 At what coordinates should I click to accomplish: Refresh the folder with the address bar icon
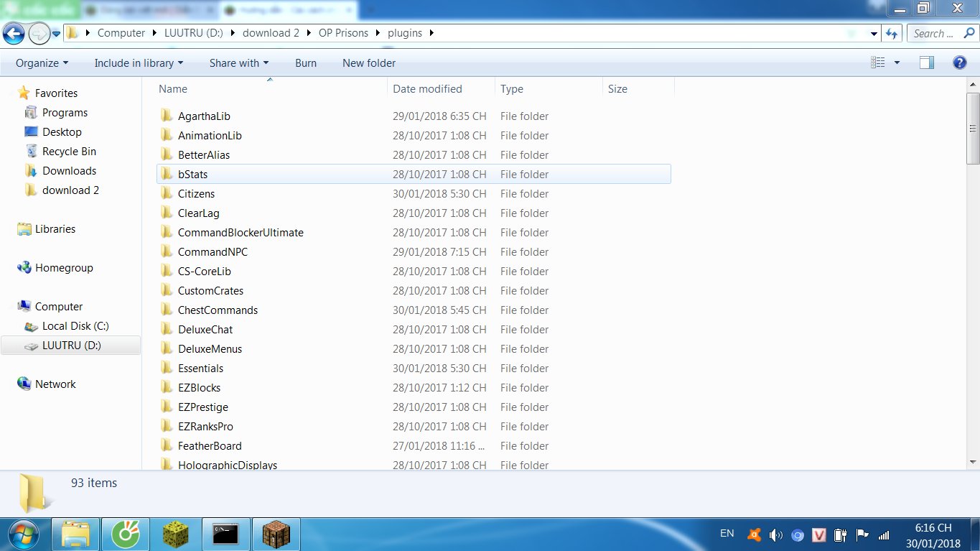coord(890,33)
